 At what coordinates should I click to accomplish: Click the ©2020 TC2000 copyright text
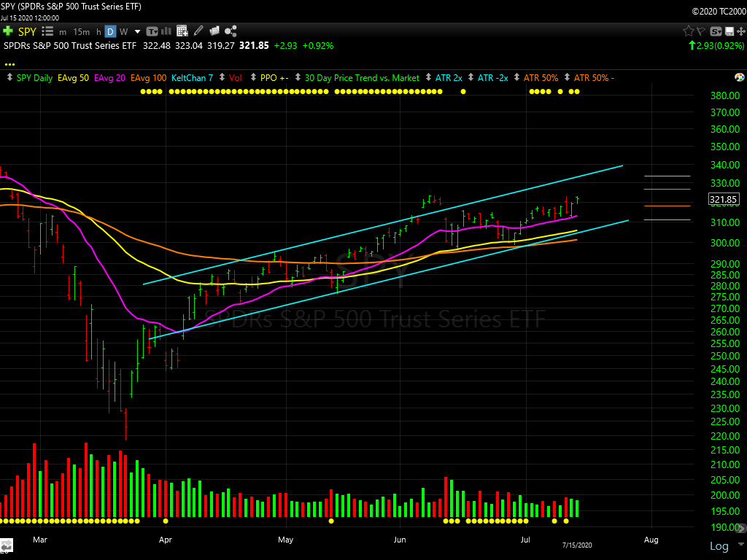tap(719, 12)
